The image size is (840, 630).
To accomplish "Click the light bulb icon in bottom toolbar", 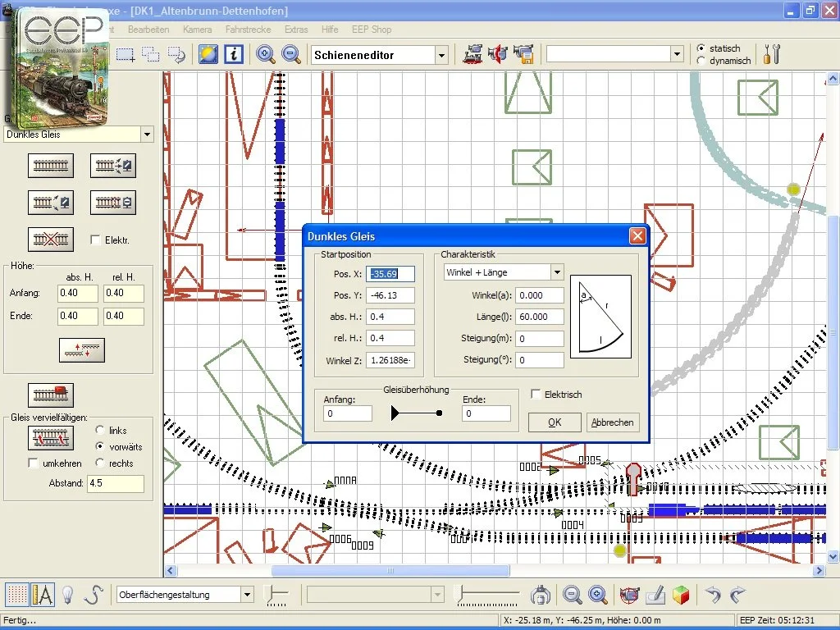I will [x=69, y=595].
